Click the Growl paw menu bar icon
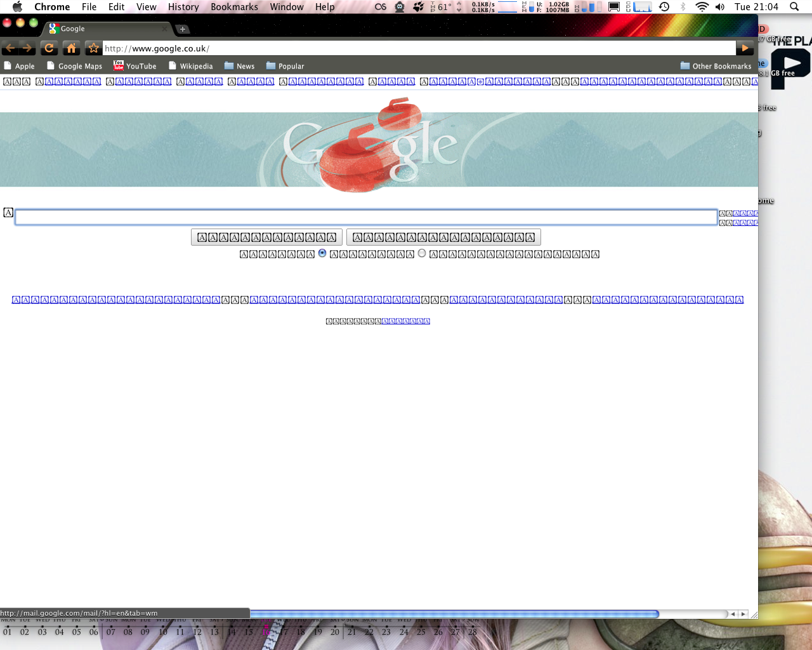This screenshot has height=650, width=812. (x=419, y=7)
